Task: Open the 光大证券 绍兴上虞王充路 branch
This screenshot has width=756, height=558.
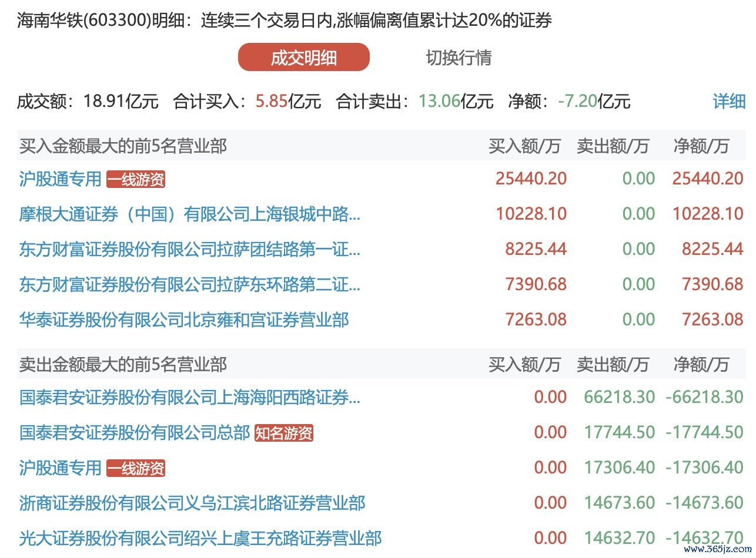Action: [x=200, y=538]
